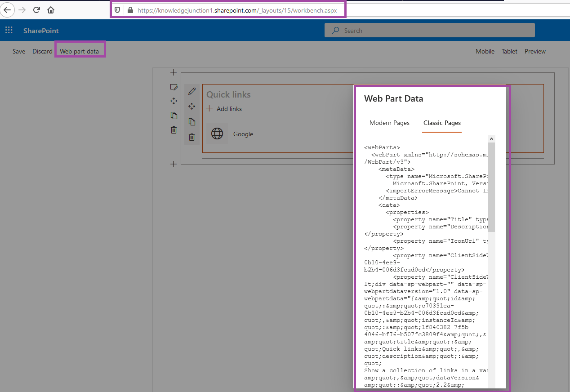Image resolution: width=570 pixels, height=392 pixels.
Task: Open the browser home icon
Action: 51,10
